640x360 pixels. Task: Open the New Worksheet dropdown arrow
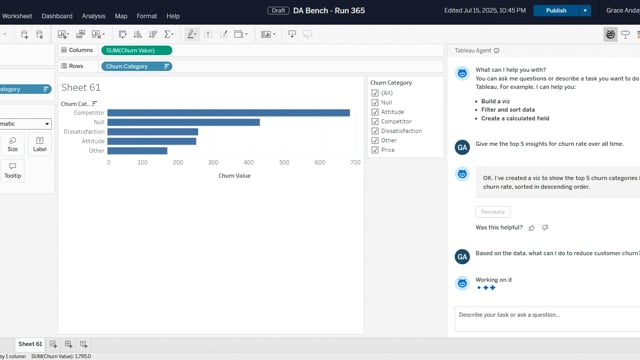tap(68, 34)
